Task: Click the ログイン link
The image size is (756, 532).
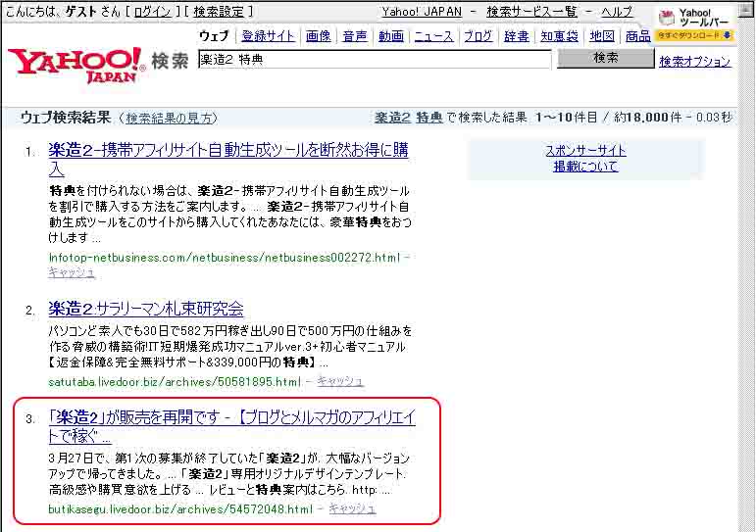Action: coord(152,12)
